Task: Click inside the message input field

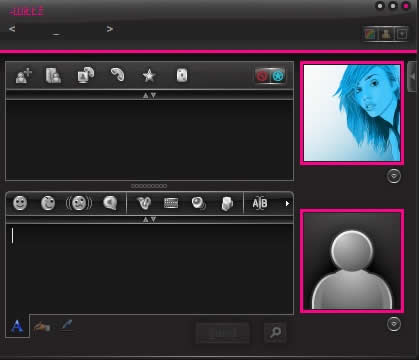Action: point(149,269)
